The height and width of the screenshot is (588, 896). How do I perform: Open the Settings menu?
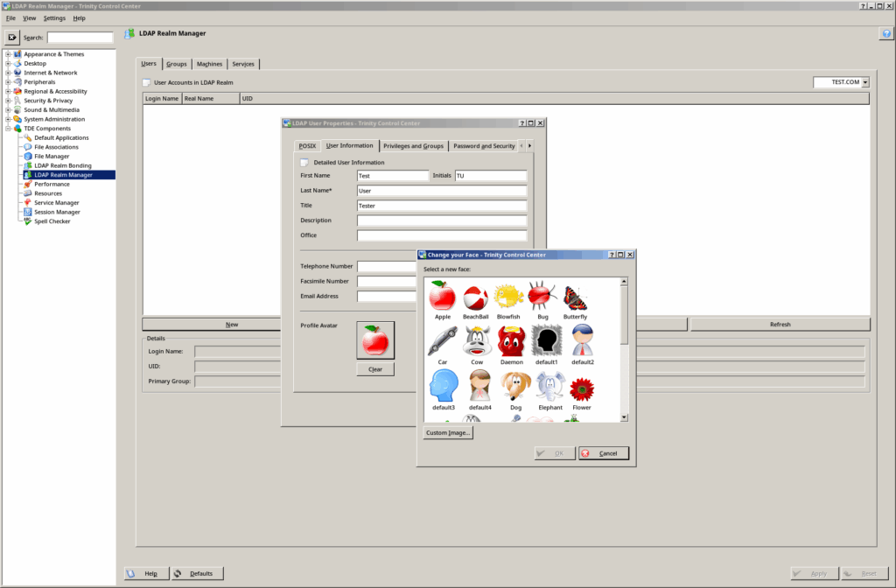tap(52, 17)
